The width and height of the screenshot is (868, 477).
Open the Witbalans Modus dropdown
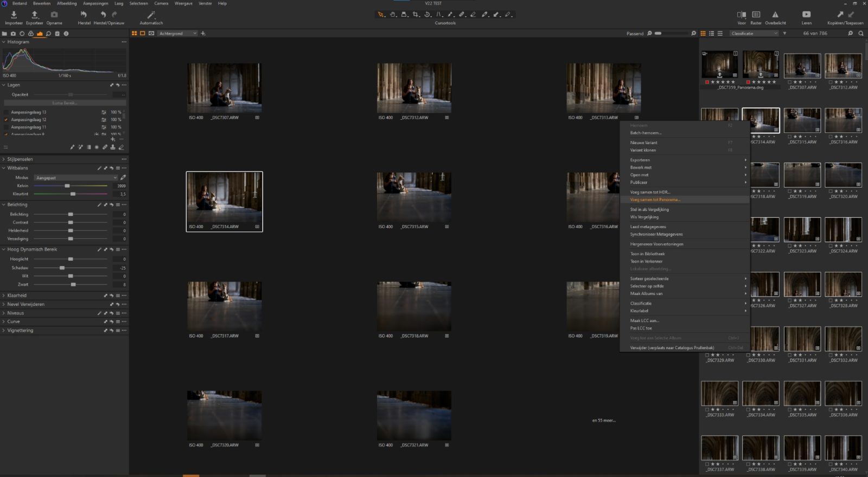pyautogui.click(x=76, y=178)
